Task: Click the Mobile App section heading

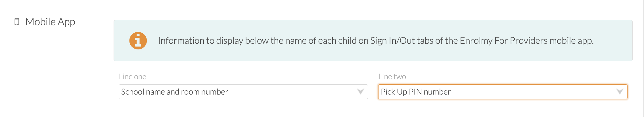Action: tap(50, 22)
